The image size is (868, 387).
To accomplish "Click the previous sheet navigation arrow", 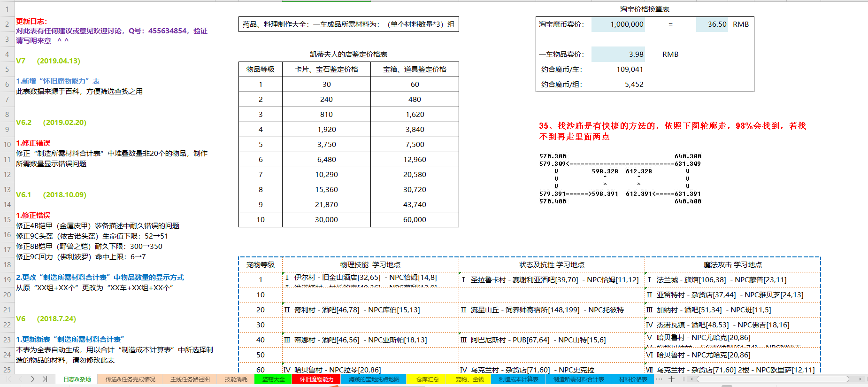I will click(21, 379).
